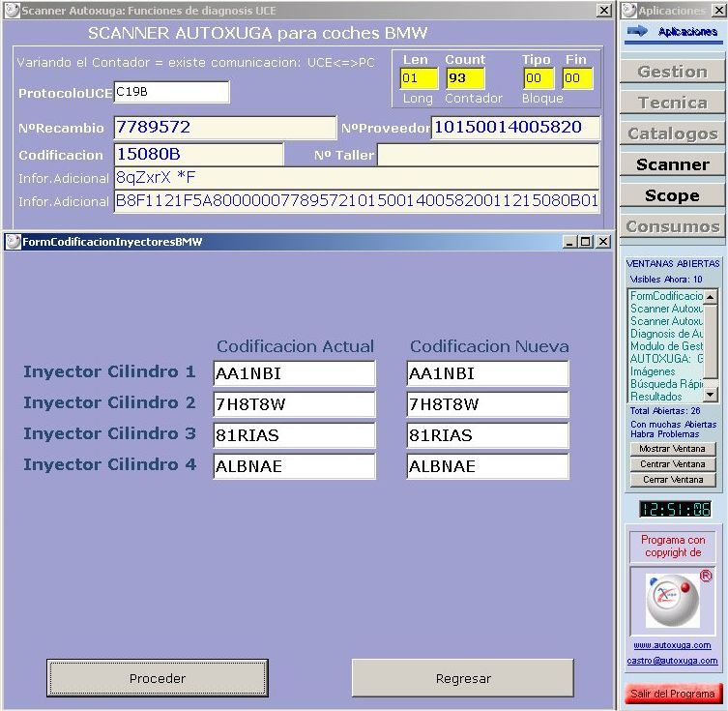Open the Gestion application section
Screen dimensions: 728x711
point(672,72)
